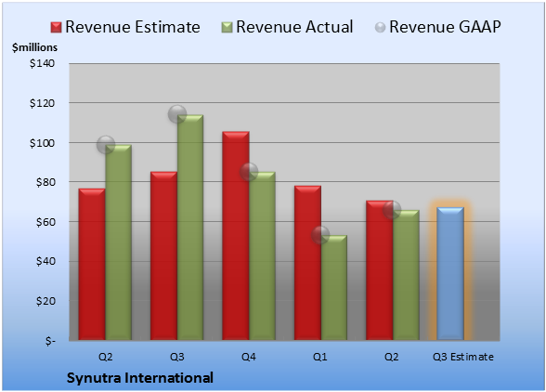Click the '$-' zero axis value
This screenshot has height=392, width=546.
pyautogui.click(x=50, y=340)
